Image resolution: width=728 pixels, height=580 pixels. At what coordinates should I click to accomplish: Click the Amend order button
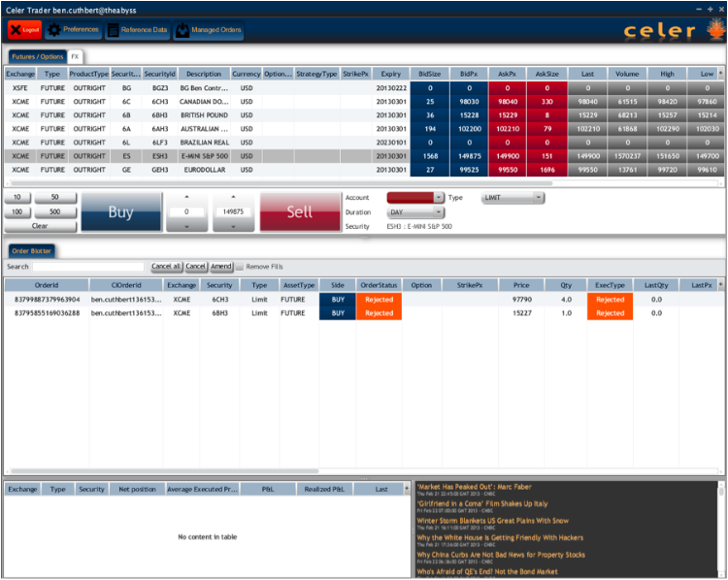tap(221, 267)
